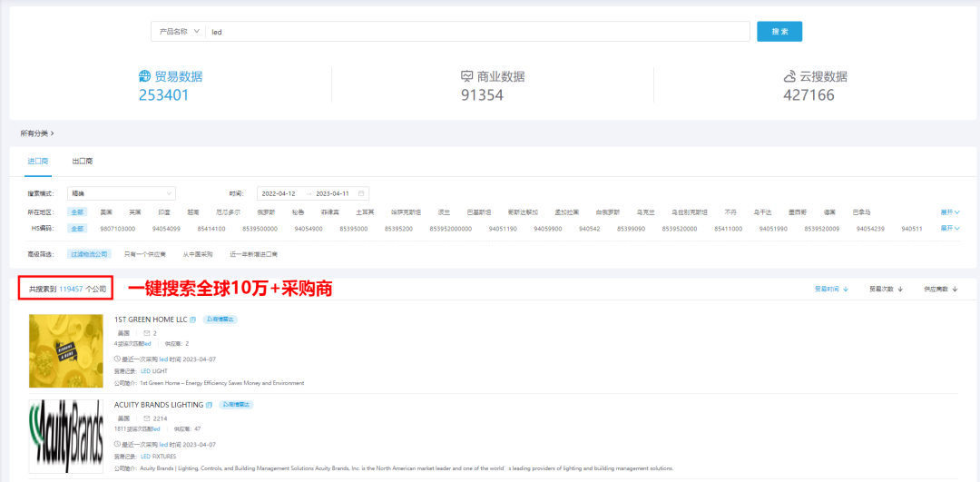
Task: Click the 商业数据 monitor icon
Action: pos(467,76)
